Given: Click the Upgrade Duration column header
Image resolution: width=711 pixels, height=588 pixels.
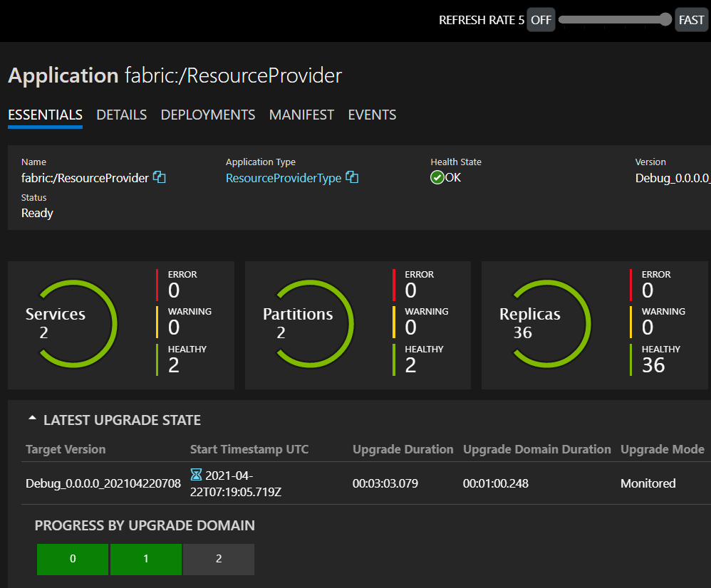Looking at the screenshot, I should coord(403,449).
